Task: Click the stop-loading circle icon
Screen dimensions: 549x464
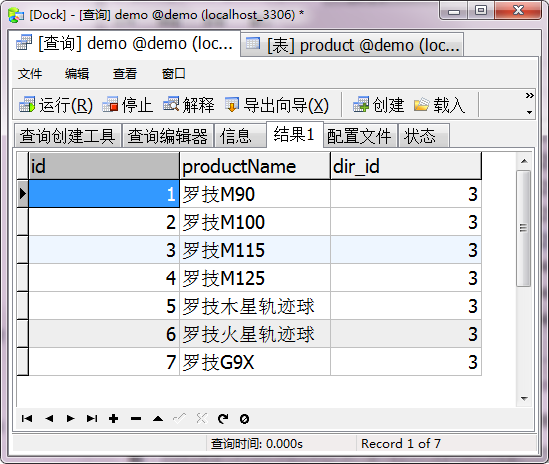Action: pyautogui.click(x=244, y=419)
